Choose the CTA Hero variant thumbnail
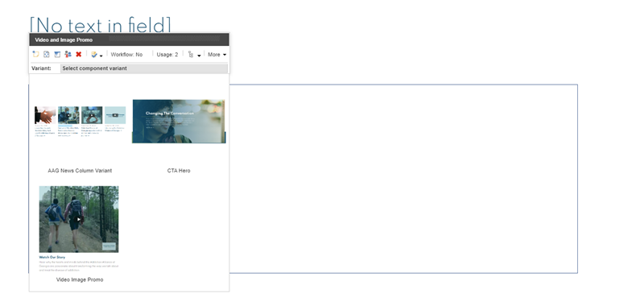 pos(179,122)
